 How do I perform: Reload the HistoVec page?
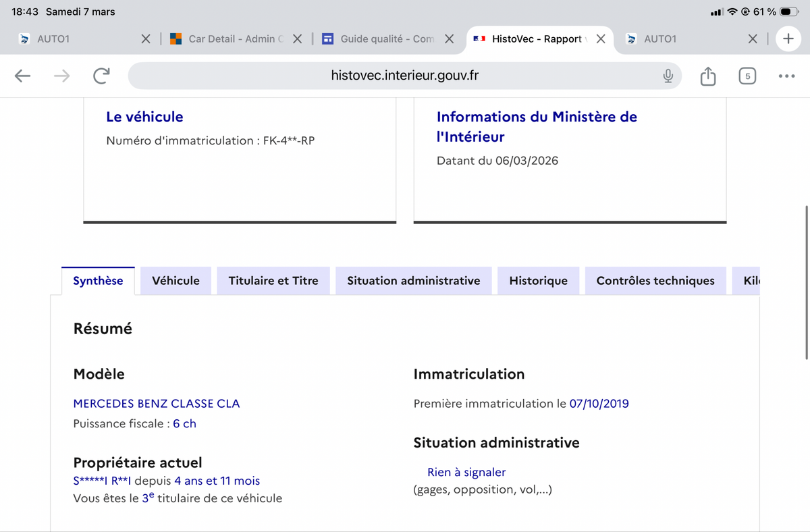pos(101,76)
